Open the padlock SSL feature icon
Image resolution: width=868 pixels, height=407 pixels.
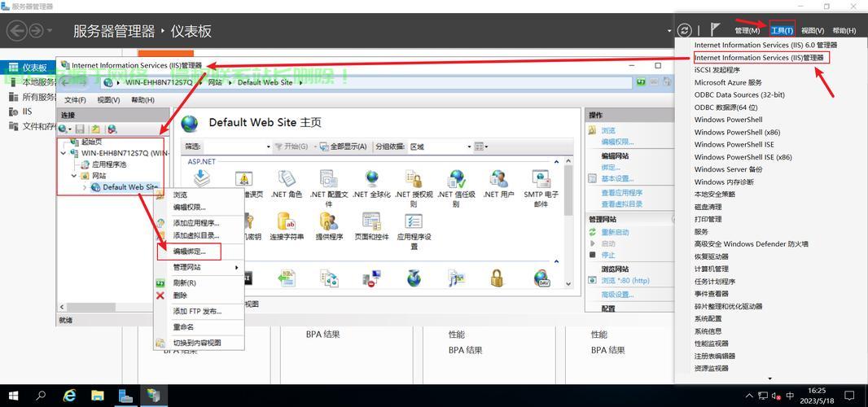pyautogui.click(x=498, y=278)
